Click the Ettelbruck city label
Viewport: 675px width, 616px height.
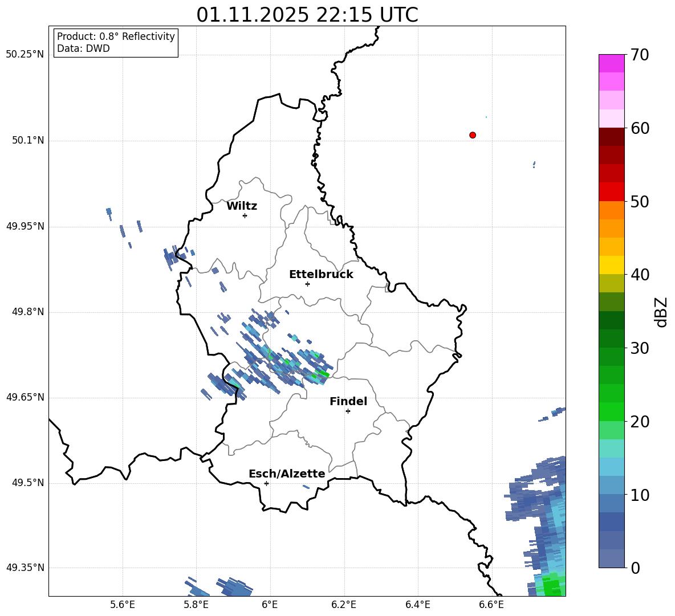(x=321, y=275)
